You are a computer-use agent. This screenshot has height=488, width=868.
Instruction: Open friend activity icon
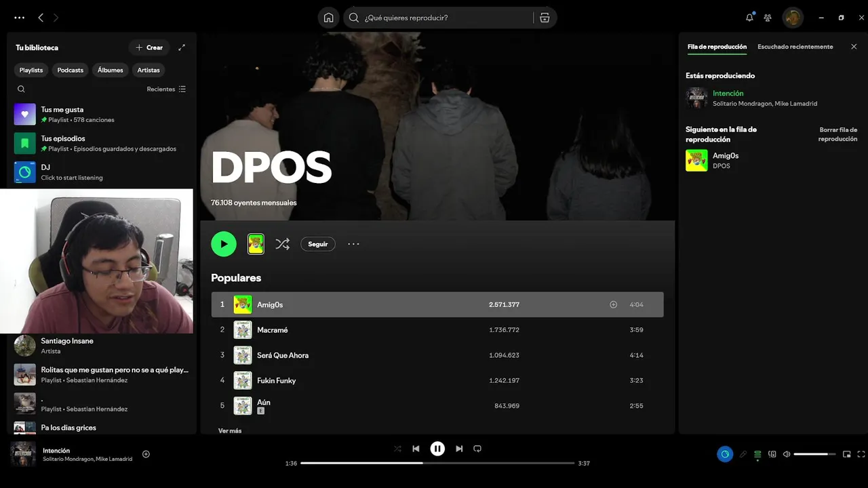pos(768,18)
